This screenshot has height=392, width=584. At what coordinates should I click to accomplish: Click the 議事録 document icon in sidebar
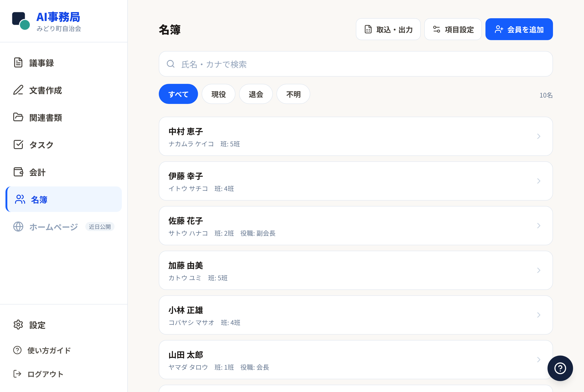tap(18, 63)
